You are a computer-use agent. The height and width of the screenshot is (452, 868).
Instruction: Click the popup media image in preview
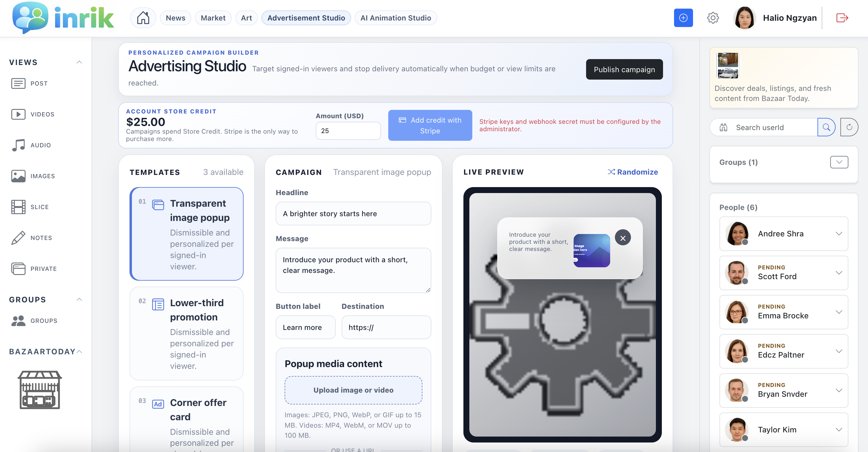coord(591,250)
